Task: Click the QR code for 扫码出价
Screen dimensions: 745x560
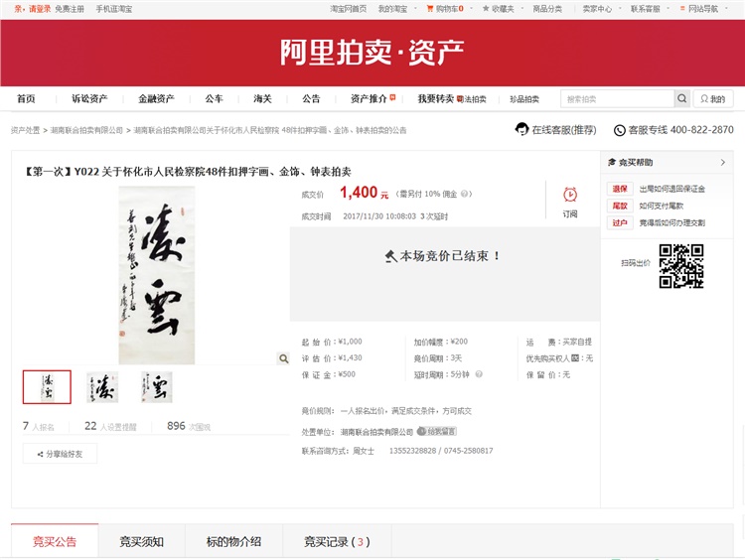Action: pyautogui.click(x=680, y=265)
